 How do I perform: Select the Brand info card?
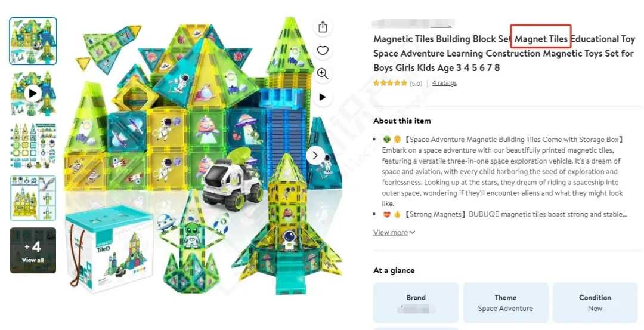point(416,303)
